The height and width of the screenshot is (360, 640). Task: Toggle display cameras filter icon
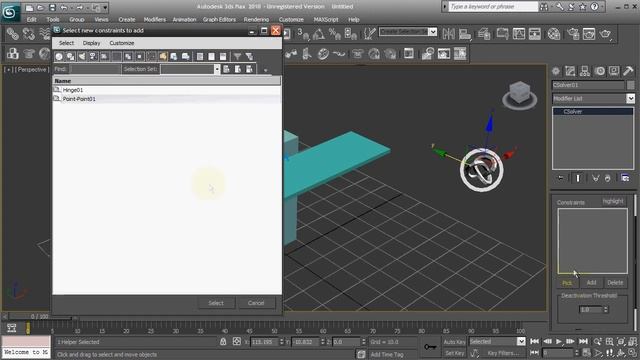tap(93, 56)
